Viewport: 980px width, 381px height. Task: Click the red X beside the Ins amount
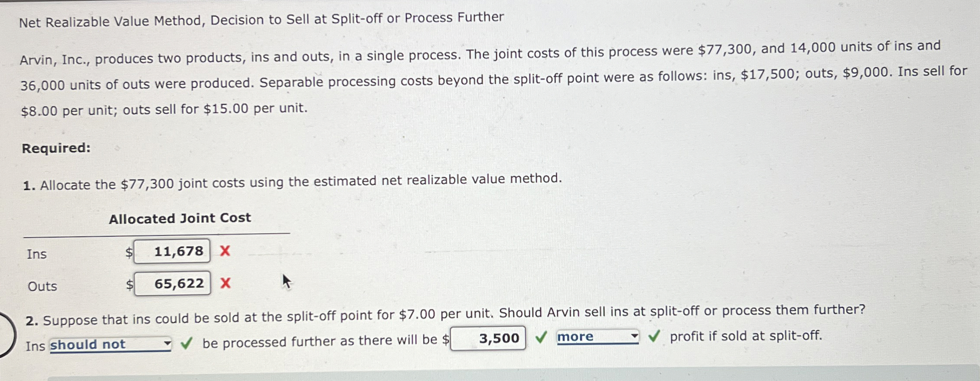225,250
